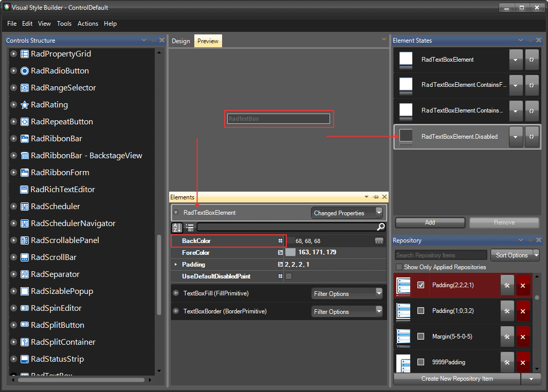Switch to the Design tab

181,40
